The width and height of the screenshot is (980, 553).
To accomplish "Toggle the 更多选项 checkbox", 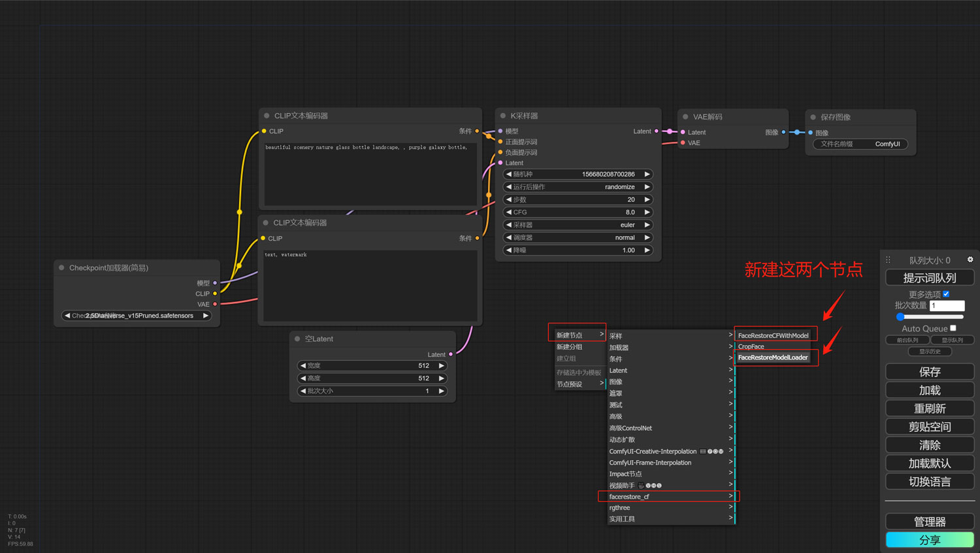I will click(946, 294).
